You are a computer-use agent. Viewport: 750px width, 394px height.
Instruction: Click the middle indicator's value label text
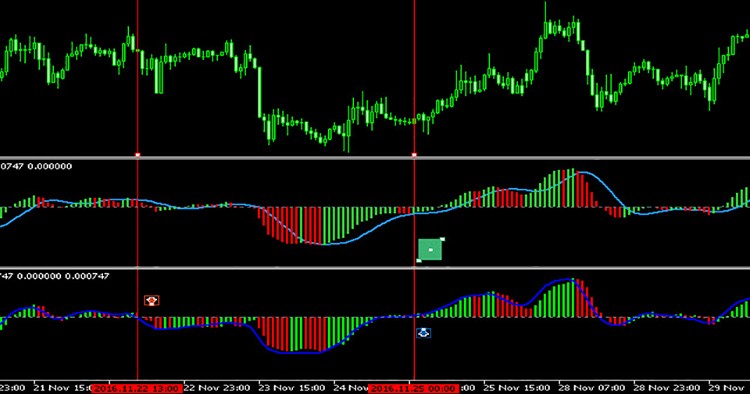click(x=36, y=166)
